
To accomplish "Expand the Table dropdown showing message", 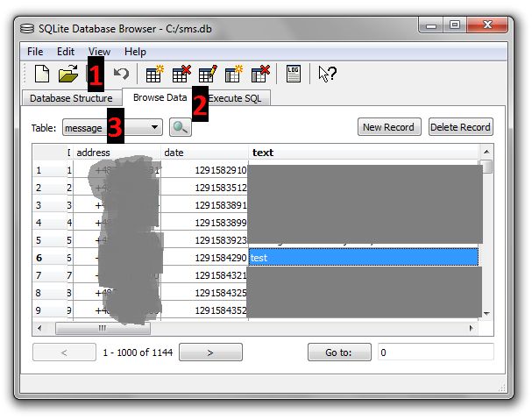I will pos(112,128).
